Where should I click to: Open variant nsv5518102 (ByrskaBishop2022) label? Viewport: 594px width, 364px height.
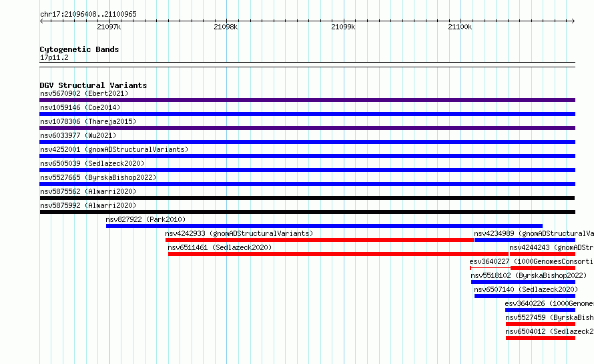pos(529,275)
